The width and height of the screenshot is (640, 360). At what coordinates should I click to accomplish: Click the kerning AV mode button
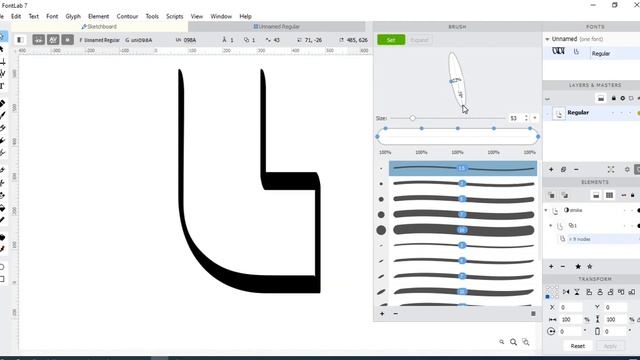point(53,40)
